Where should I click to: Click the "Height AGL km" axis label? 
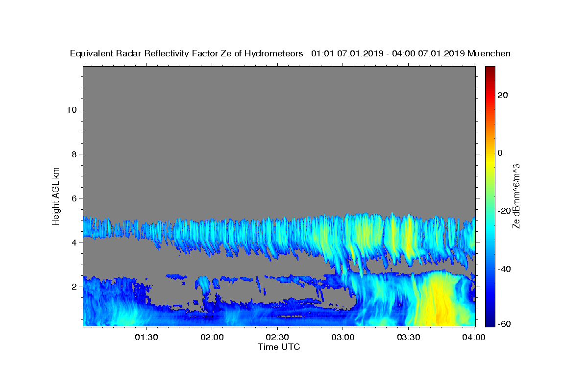(56, 196)
